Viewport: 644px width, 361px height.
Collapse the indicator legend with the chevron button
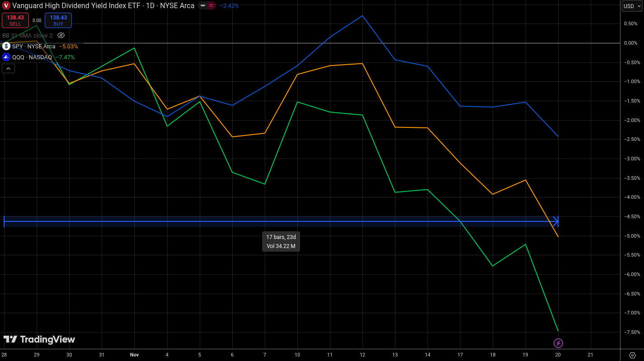click(x=8, y=69)
